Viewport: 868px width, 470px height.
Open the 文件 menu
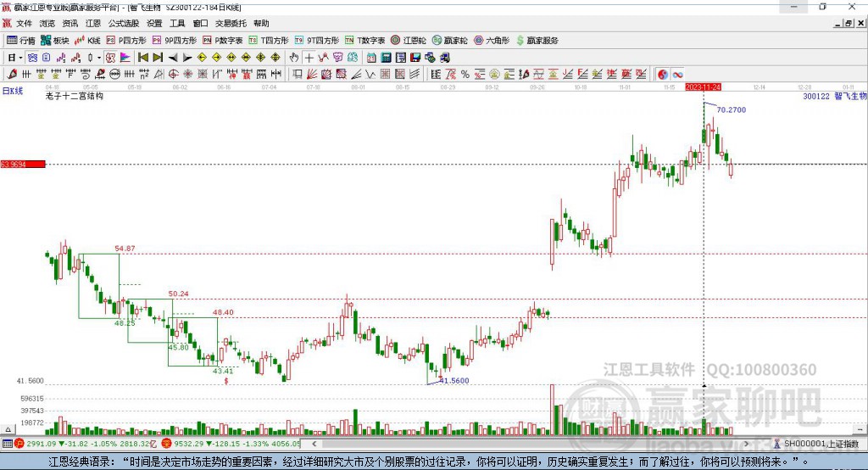click(x=24, y=23)
